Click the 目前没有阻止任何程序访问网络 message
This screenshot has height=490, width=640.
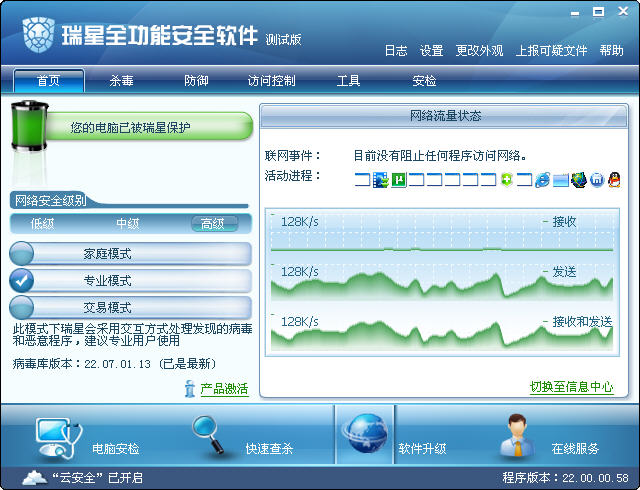click(440, 156)
